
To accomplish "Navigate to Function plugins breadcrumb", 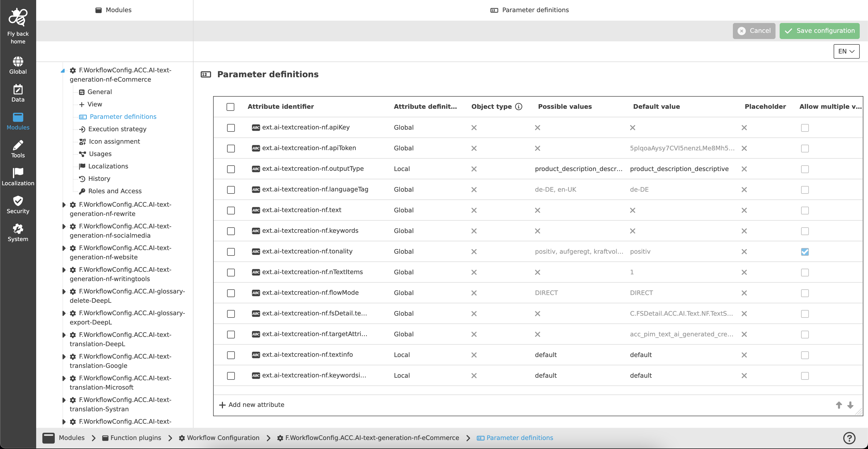I will pos(135,438).
